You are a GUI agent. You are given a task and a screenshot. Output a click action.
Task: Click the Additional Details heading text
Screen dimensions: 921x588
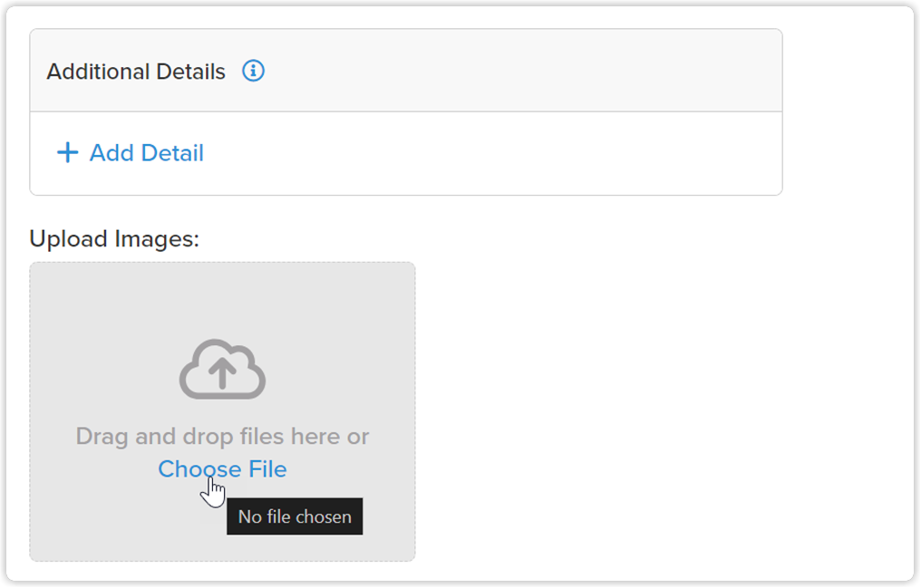pos(136,72)
